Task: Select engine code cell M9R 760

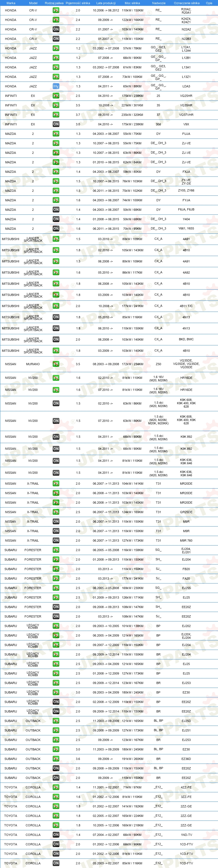Action: coord(186,541)
